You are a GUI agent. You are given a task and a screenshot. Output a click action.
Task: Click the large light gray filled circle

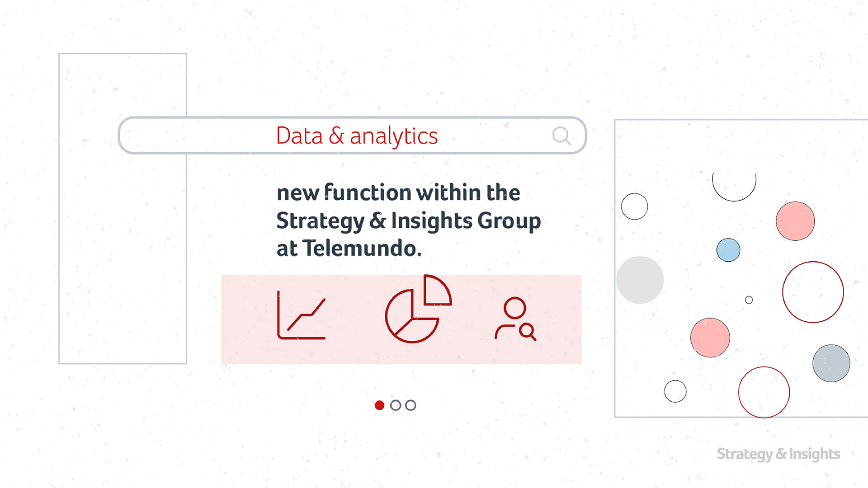pos(640,280)
